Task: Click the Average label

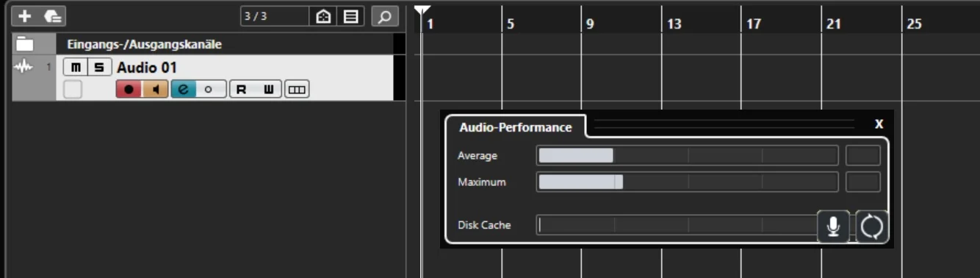Action: 478,156
